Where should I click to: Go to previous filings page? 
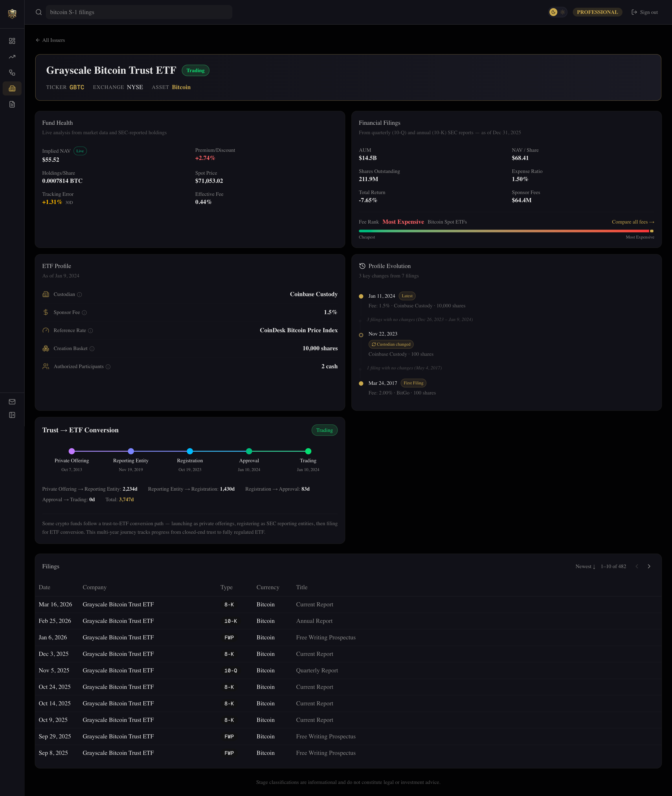(x=637, y=567)
